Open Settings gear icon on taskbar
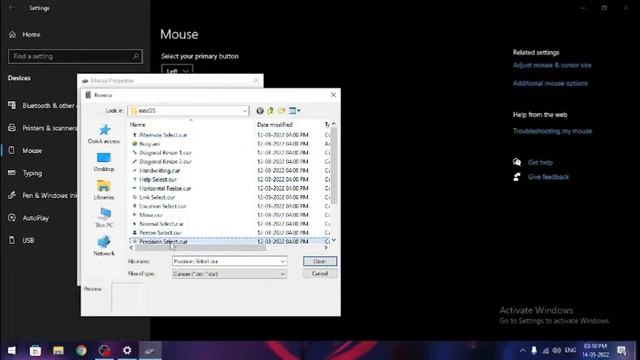 (127, 350)
